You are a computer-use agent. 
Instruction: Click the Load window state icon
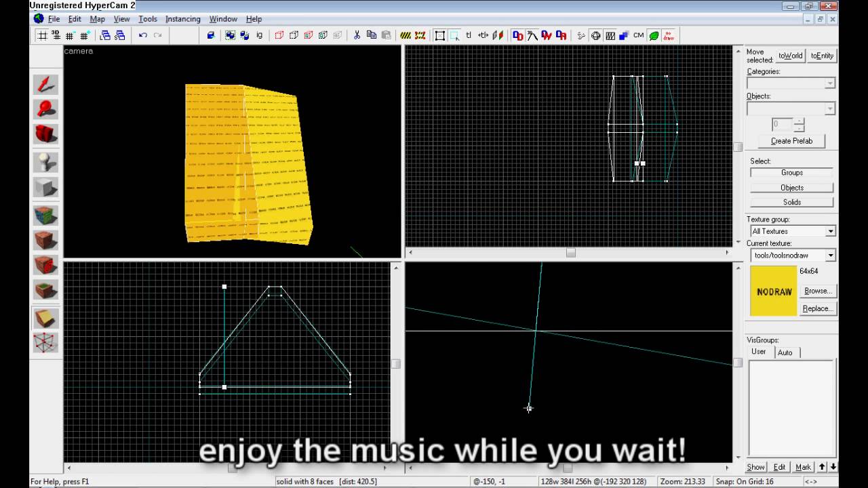point(106,35)
